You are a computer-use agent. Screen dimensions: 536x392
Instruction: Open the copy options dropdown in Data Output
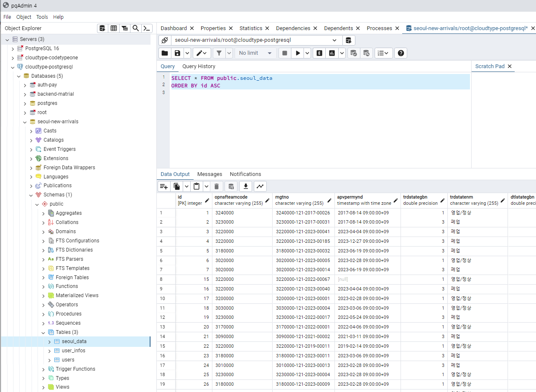186,186
